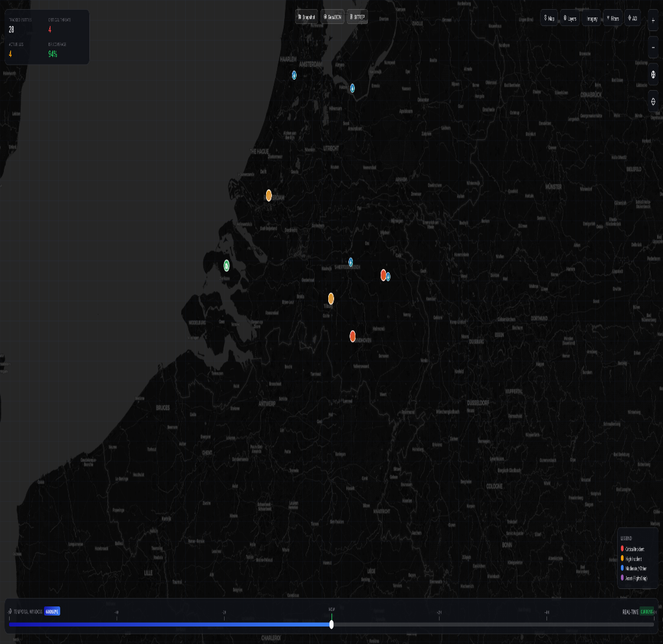Click the green-ringed marker on Zeeland coast

tap(227, 265)
